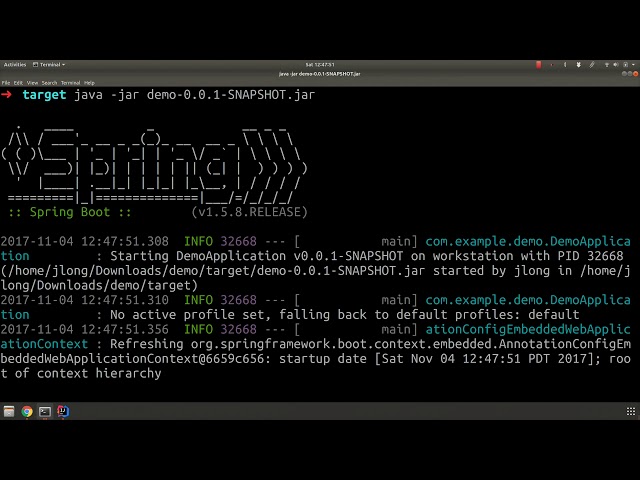Click the power/battery icon in system tray

click(625, 64)
